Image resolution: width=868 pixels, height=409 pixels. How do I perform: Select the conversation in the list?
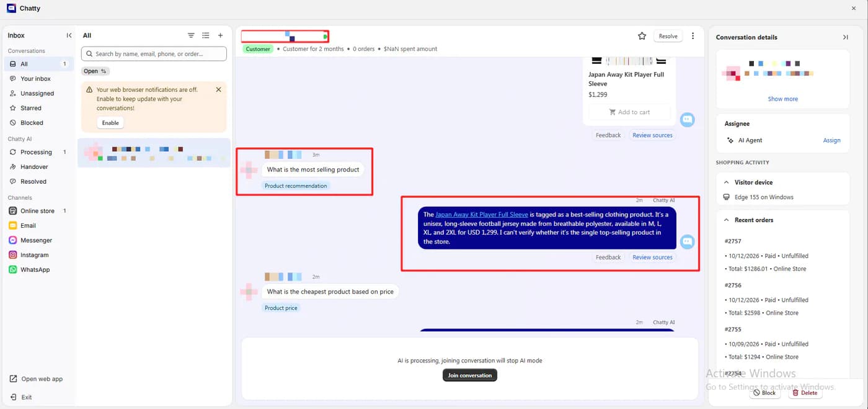(154, 153)
